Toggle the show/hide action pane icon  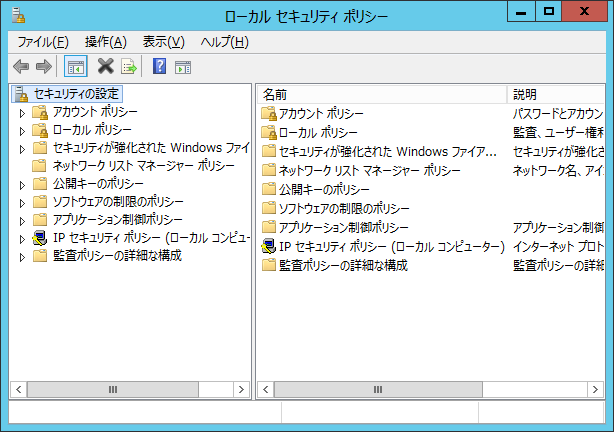click(x=183, y=67)
